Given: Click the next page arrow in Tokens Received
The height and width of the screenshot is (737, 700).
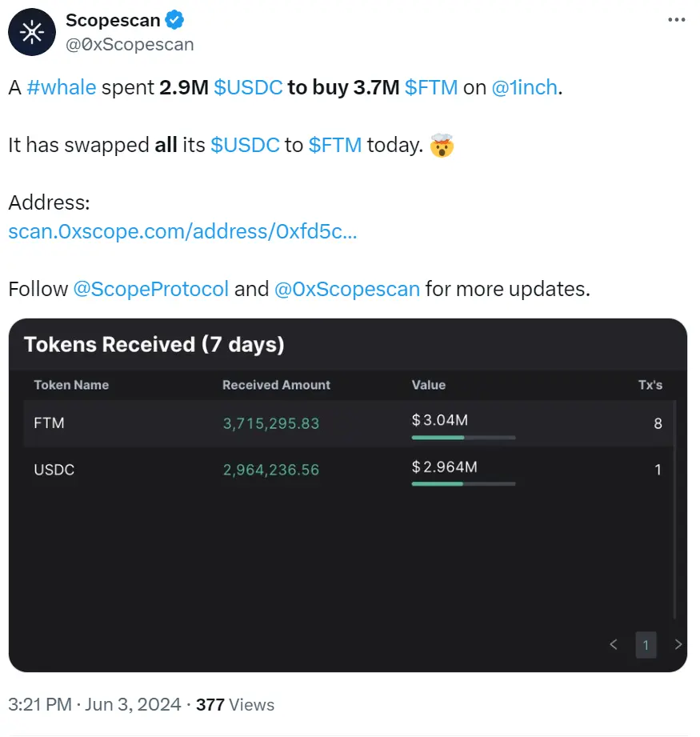Looking at the screenshot, I should 677,645.
